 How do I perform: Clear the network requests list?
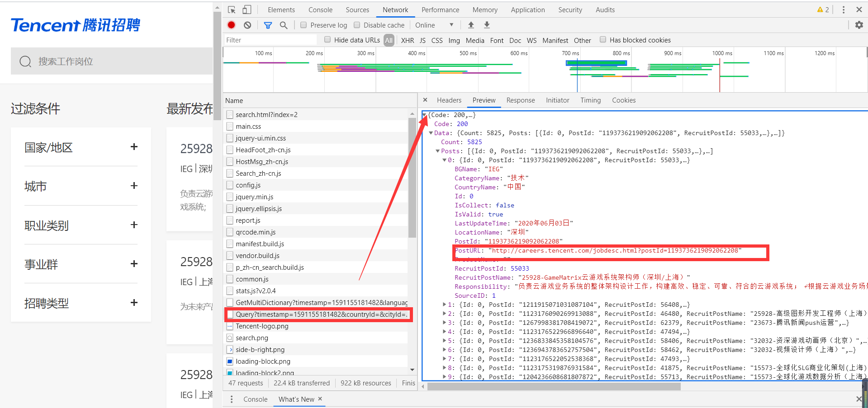[x=247, y=25]
